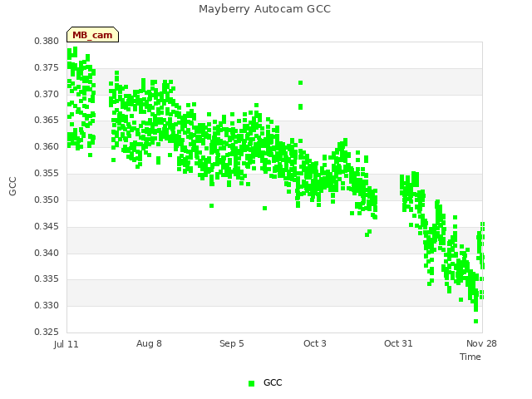
Task: Click the 0.330 y-axis value
Action: tap(47, 305)
